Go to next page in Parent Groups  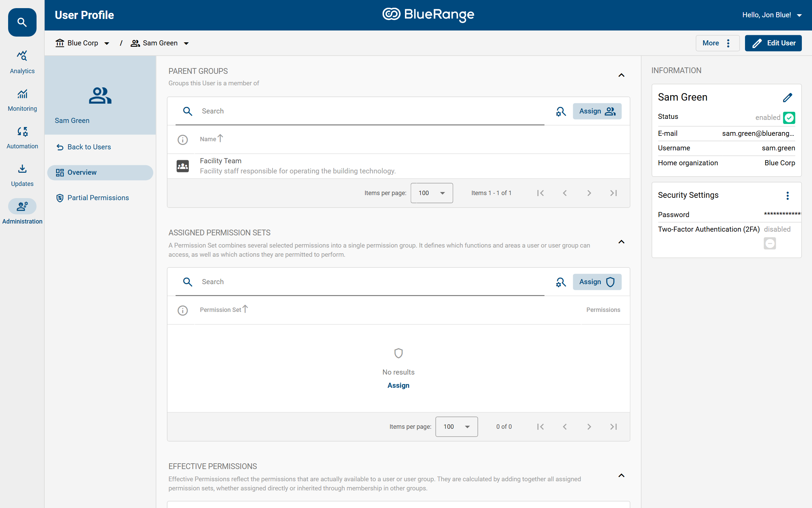coord(589,193)
